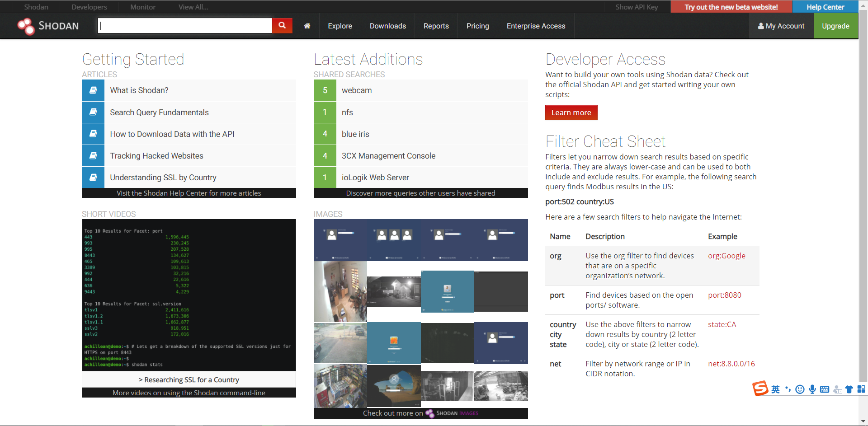Screen dimensions: 868x426
Task: Open the Downloads menu item
Action: coord(388,26)
